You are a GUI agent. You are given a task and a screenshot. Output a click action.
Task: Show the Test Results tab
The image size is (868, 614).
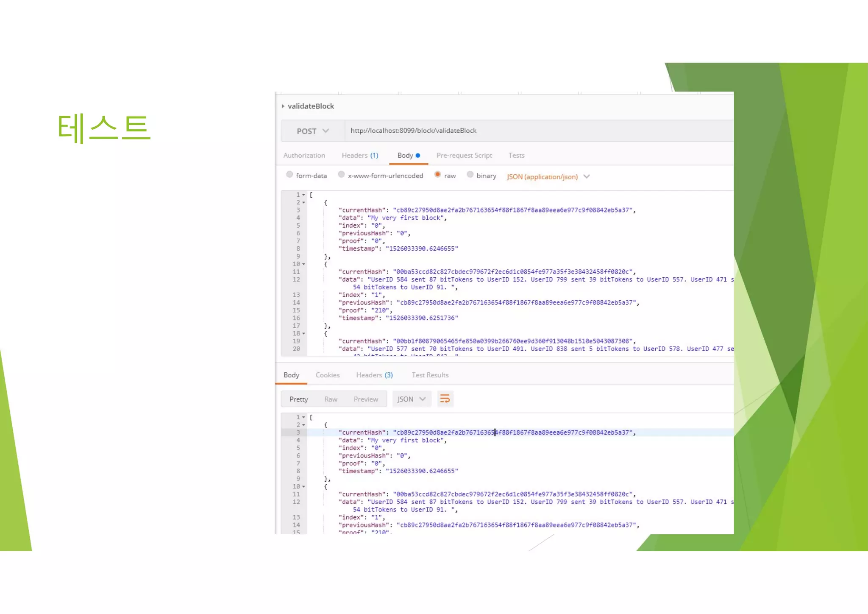point(430,375)
